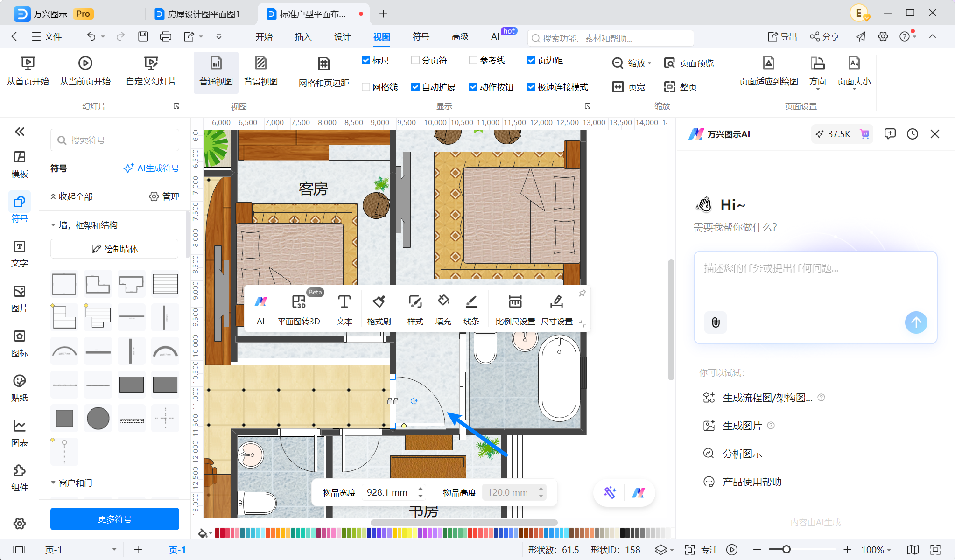Open the 图表 charts sidebar panel

click(x=20, y=433)
